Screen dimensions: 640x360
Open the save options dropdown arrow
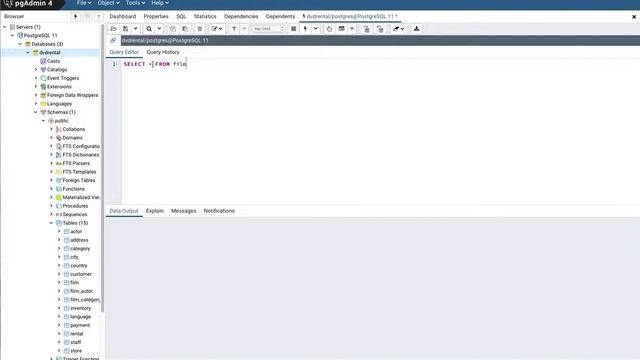[136, 29]
